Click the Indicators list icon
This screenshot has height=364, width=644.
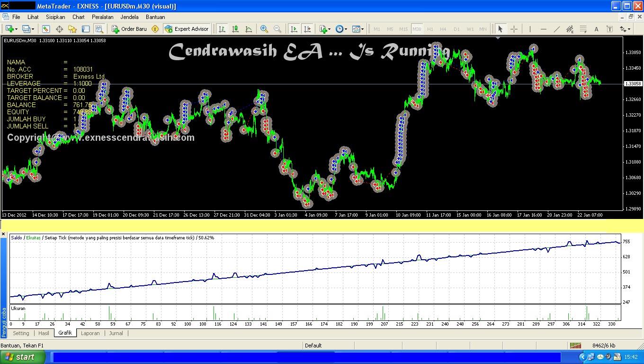pos(323,29)
